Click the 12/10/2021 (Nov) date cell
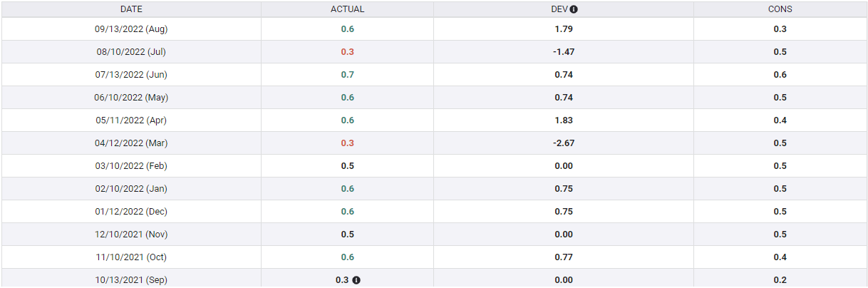 coord(131,235)
